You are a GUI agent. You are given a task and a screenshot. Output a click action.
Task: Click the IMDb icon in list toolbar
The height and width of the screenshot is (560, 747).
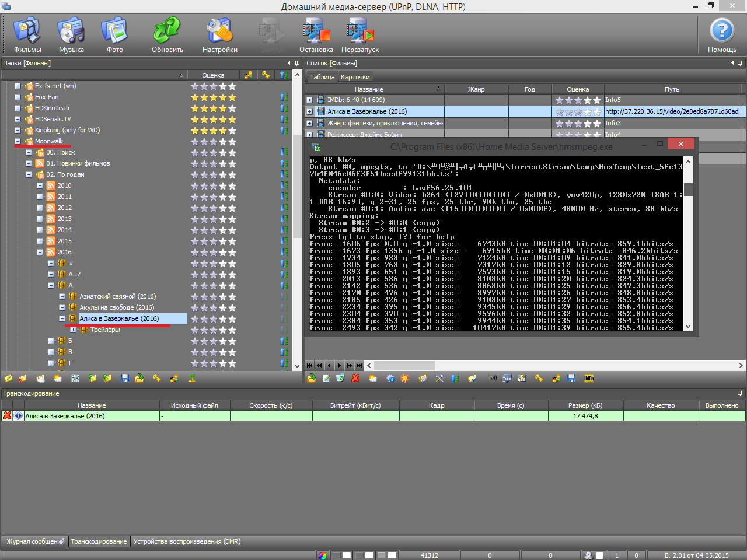click(x=589, y=378)
